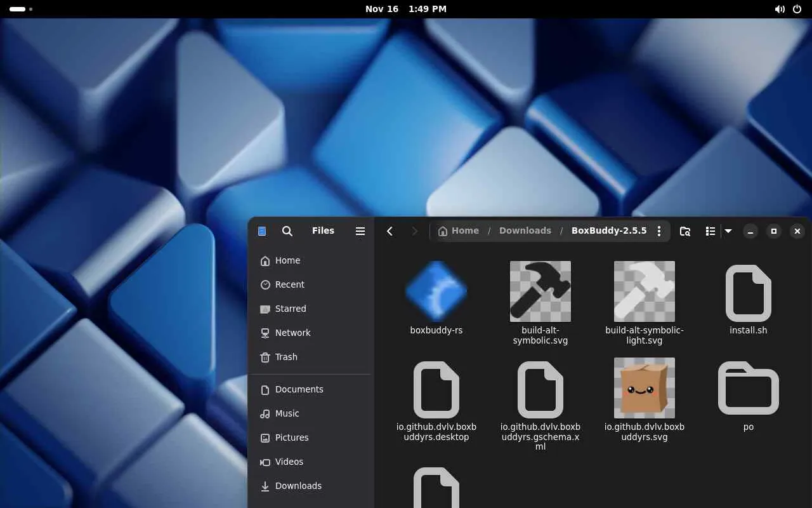The height and width of the screenshot is (508, 812).
Task: Open Network in the sidebar
Action: [310, 333]
